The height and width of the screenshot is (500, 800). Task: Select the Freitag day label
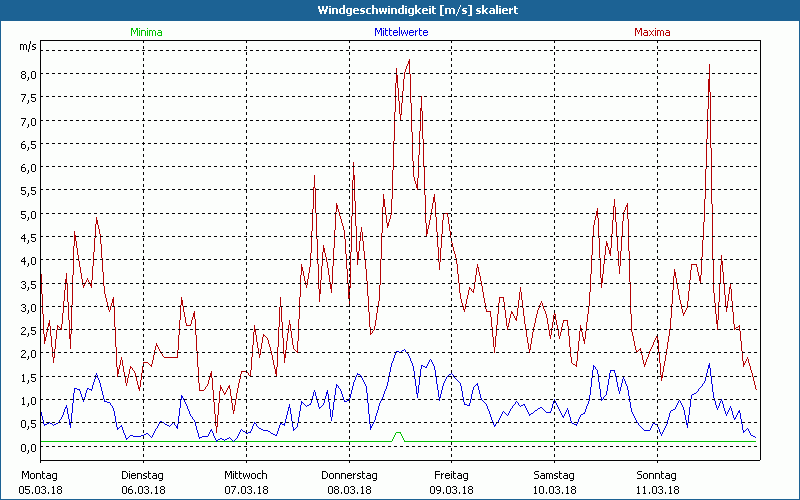click(x=451, y=475)
